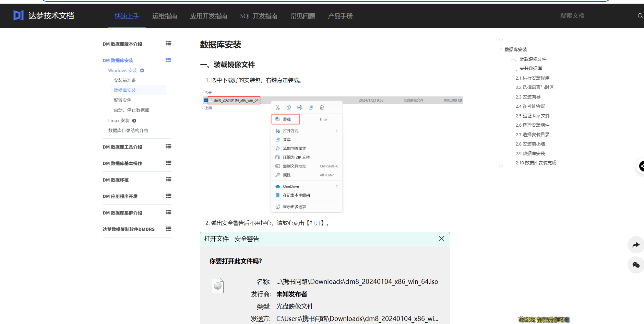Screen dimensions: 644x324
Task: Open DM 数据移植 section
Action: pos(116,180)
